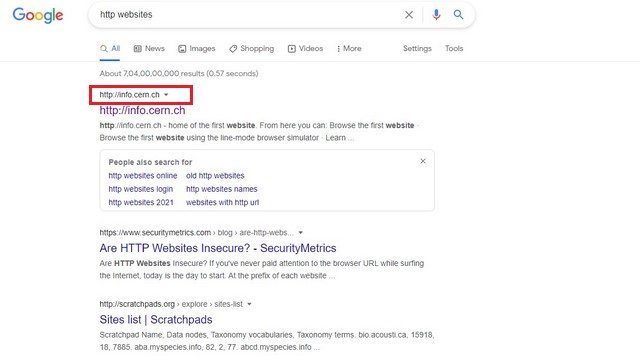Clear the search box with the X icon
640x360 pixels.
[x=409, y=15]
